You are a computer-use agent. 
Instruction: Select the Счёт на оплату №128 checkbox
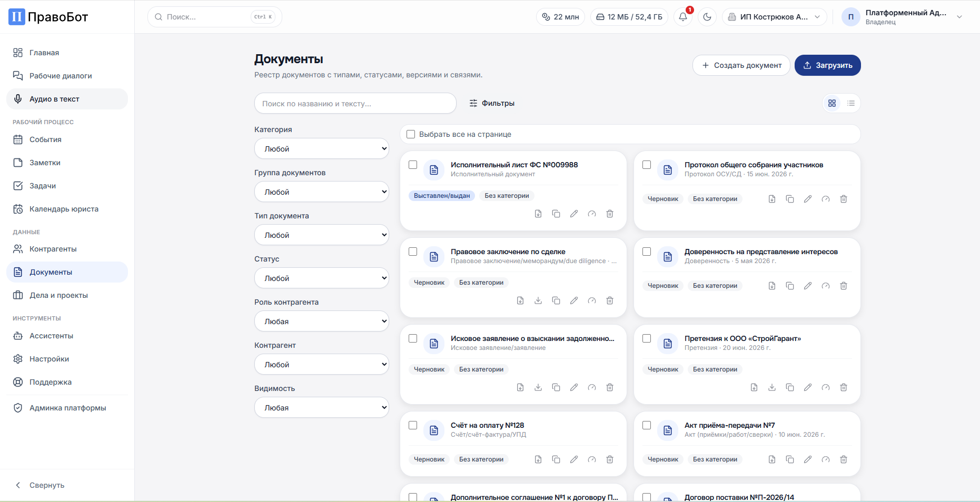(413, 425)
